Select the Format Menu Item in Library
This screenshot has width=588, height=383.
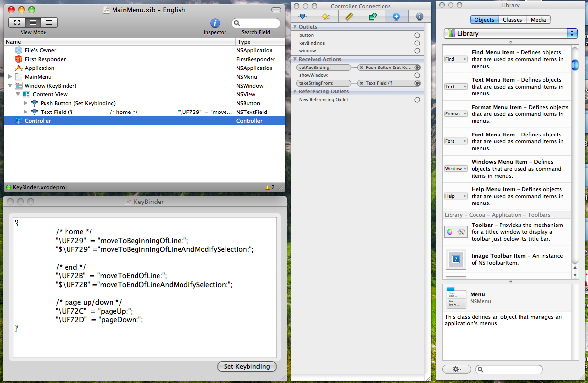click(507, 114)
